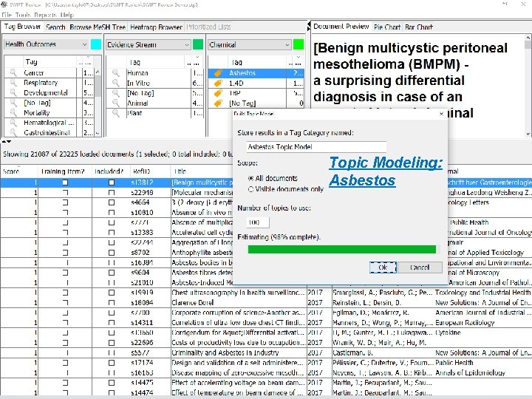Click the tag icon beside 1,4D
Viewport: 532px width, 399px height.
(218, 83)
